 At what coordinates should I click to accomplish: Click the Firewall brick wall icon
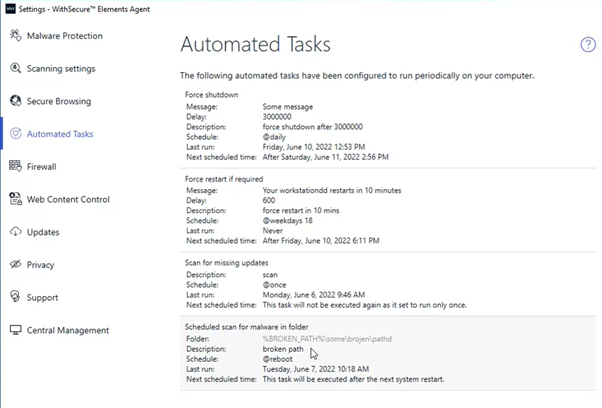(15, 166)
